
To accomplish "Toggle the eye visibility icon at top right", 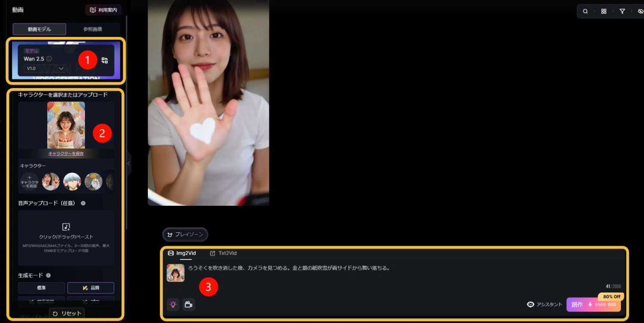I will coord(640,12).
